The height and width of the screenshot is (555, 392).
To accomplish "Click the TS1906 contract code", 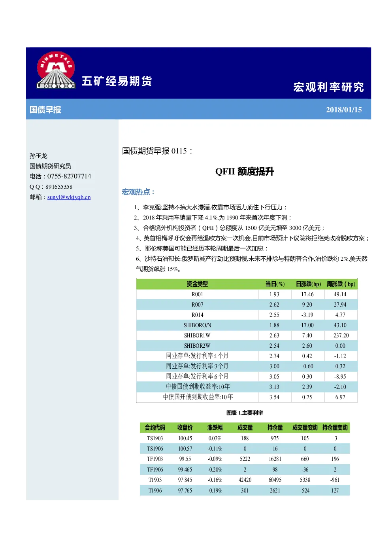I will (x=155, y=449).
